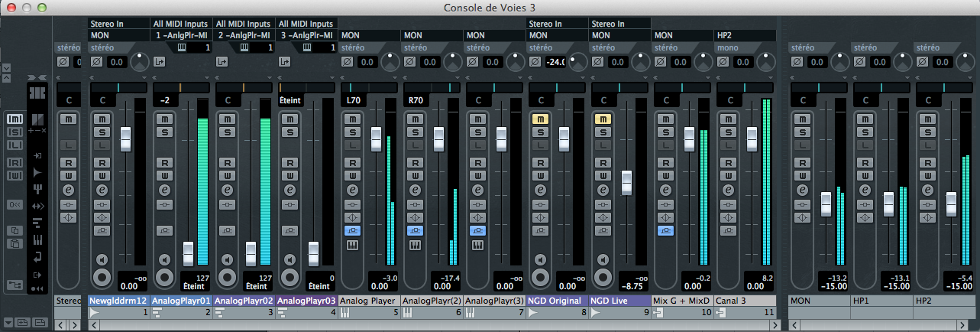Select the NGD Live channel name label
This screenshot has width=980, height=332.
coord(619,301)
